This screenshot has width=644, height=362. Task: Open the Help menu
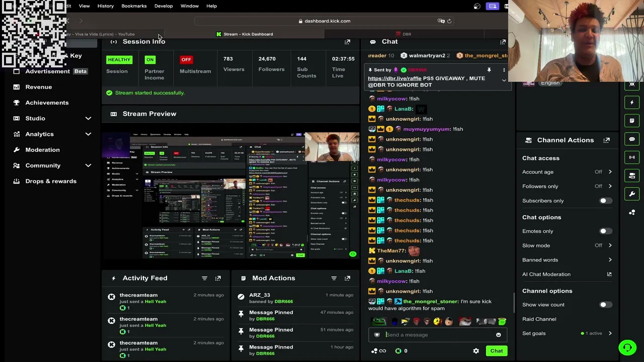[x=211, y=6]
